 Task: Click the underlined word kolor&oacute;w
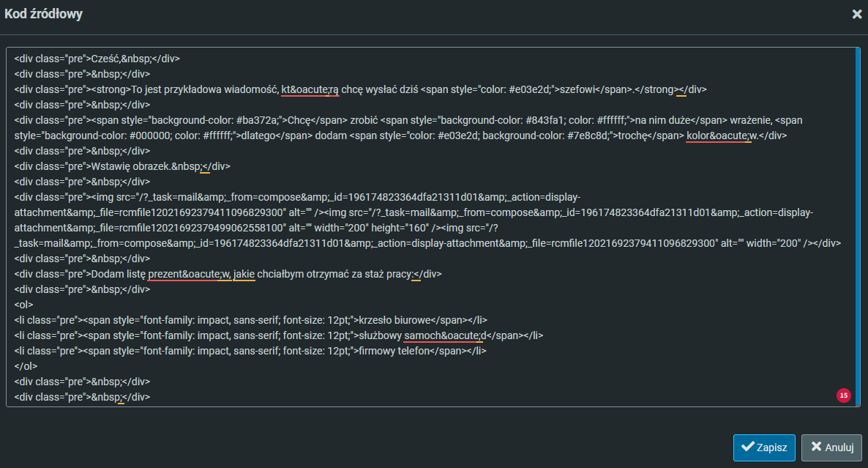point(719,136)
